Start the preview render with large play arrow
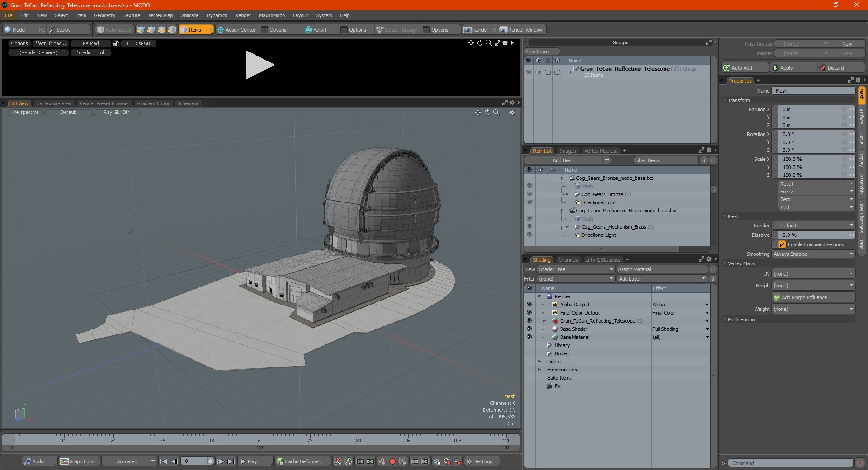The width and height of the screenshot is (868, 470). click(x=260, y=65)
